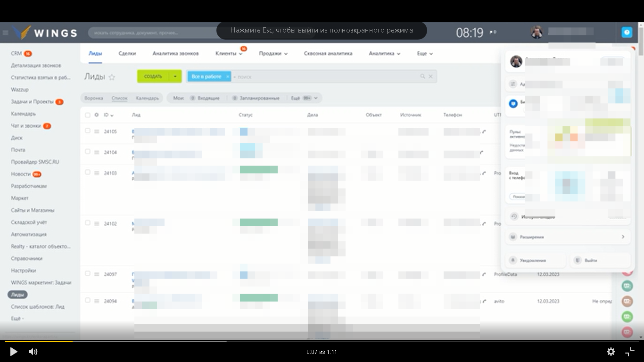
Task: Filter by the Входящие counter
Action: [205, 98]
